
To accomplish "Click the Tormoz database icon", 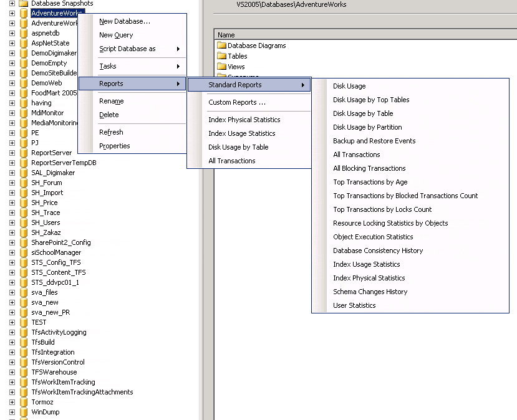I will click(24, 402).
